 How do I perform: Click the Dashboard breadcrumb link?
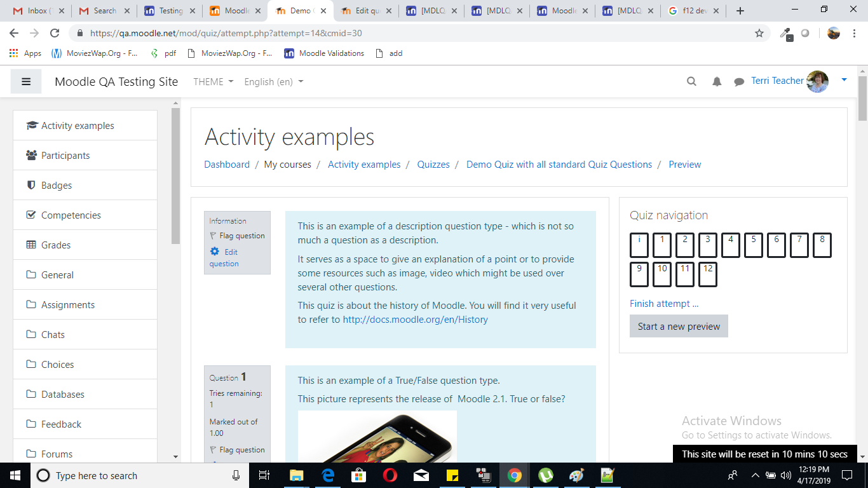tap(227, 164)
